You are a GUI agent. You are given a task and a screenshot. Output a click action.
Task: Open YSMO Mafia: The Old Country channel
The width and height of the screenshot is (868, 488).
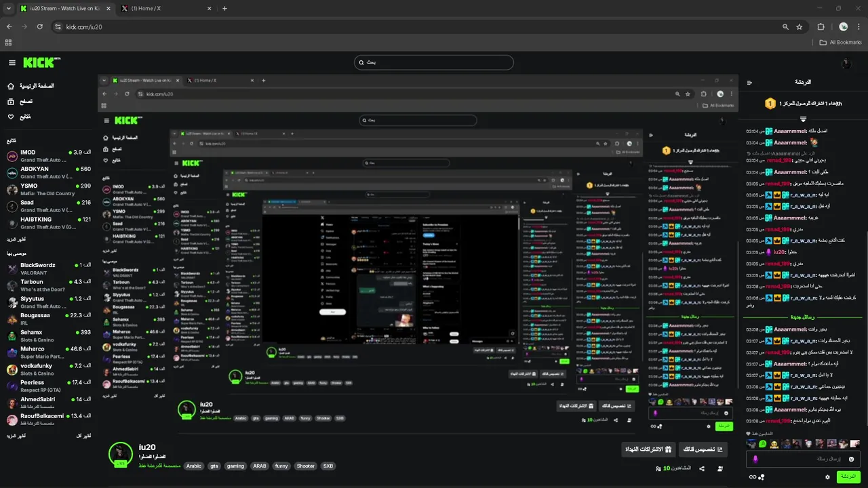click(x=49, y=190)
